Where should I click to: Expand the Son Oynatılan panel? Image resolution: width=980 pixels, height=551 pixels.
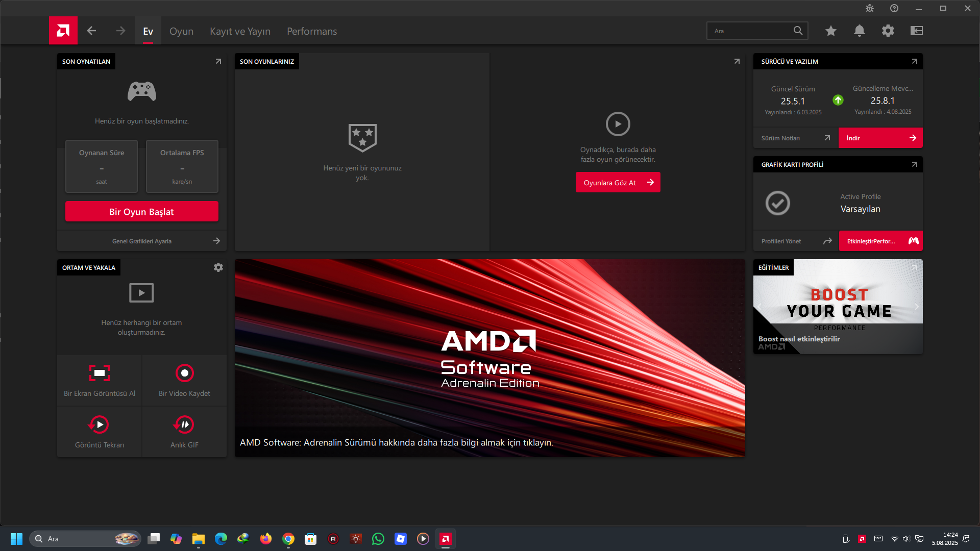click(x=218, y=61)
